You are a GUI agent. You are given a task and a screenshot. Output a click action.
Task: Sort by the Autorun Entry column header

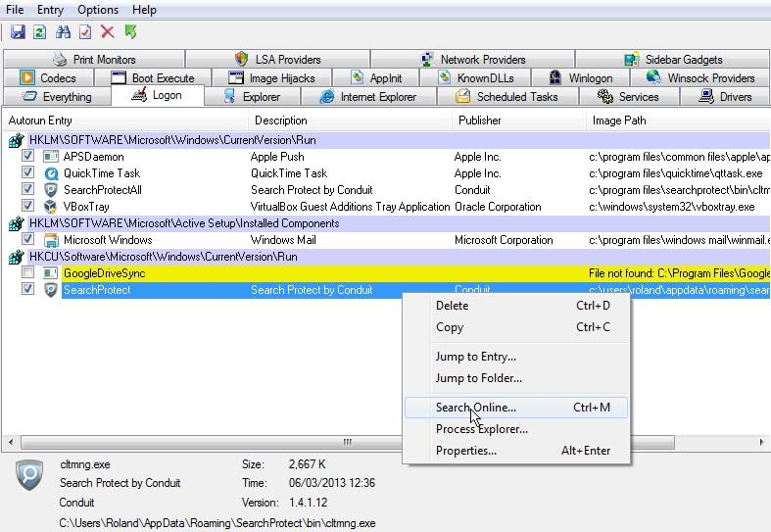[x=126, y=121]
